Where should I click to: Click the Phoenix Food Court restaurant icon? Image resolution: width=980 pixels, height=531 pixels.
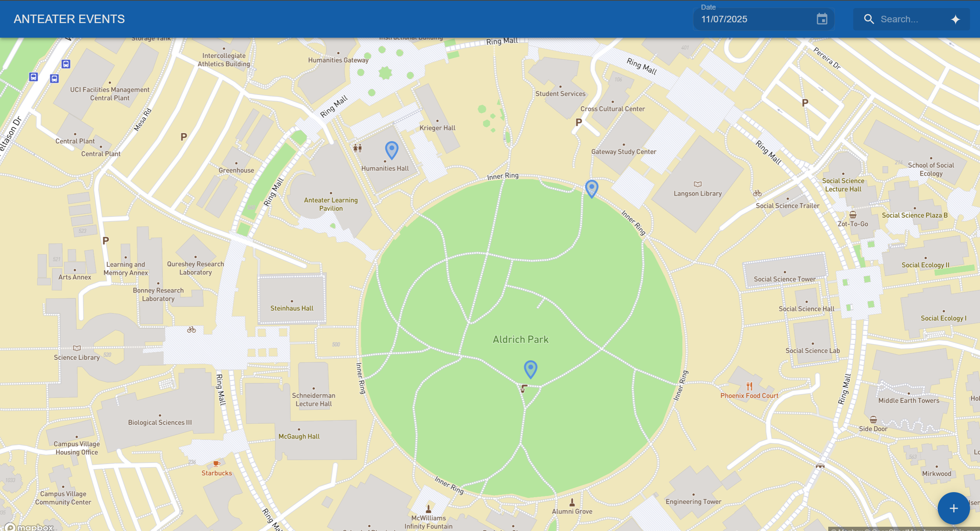[749, 386]
